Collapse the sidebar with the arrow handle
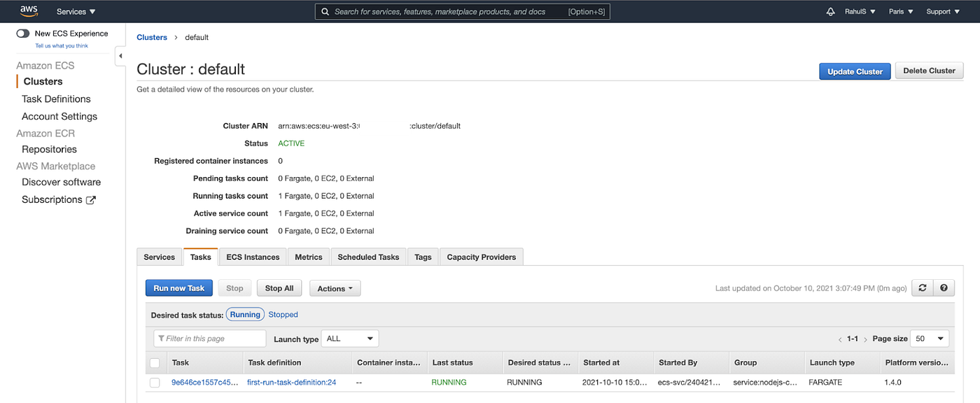This screenshot has height=403, width=980. (120, 56)
